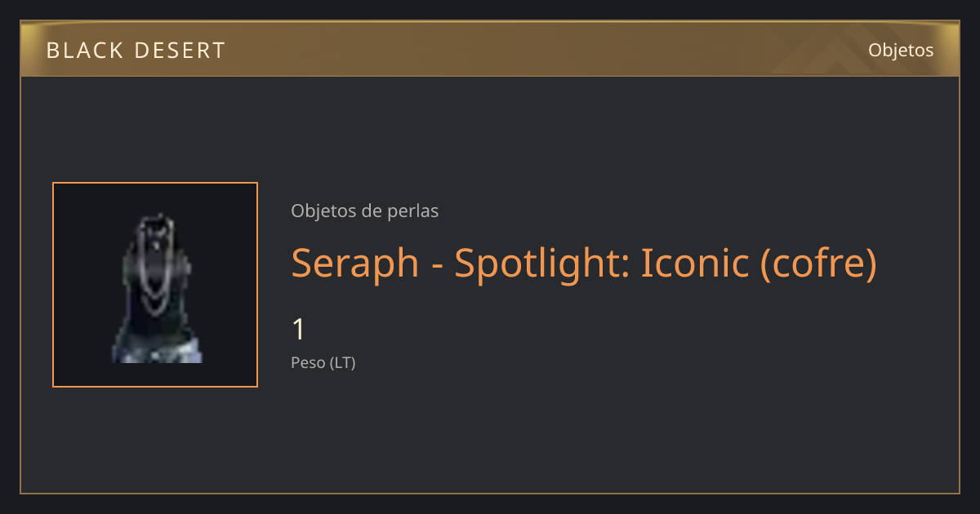Select the word Seraph in item title
980x514 pixels.
(355, 263)
